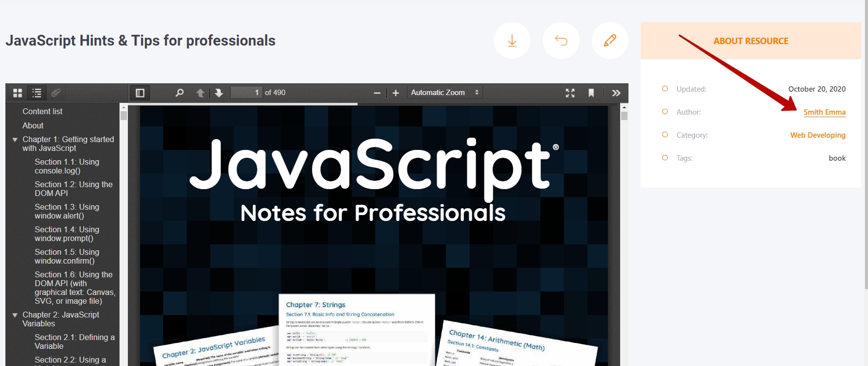
Task: Click the orange back arrow icon
Action: (561, 40)
